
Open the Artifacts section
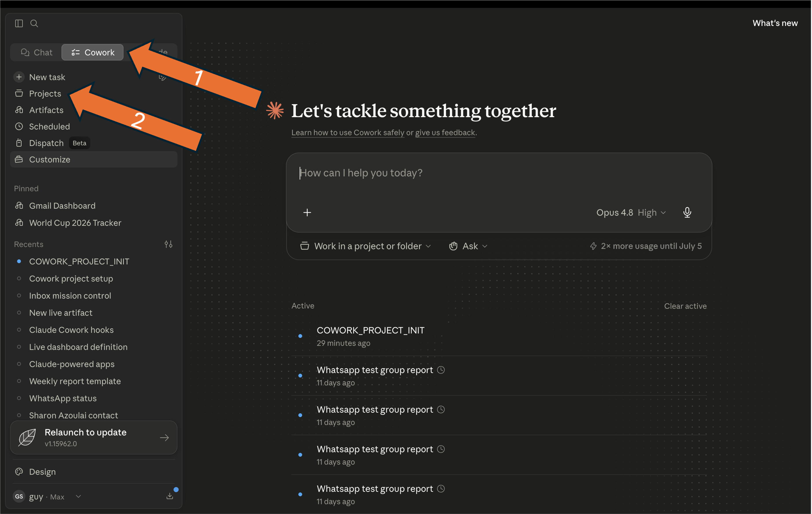pyautogui.click(x=46, y=110)
